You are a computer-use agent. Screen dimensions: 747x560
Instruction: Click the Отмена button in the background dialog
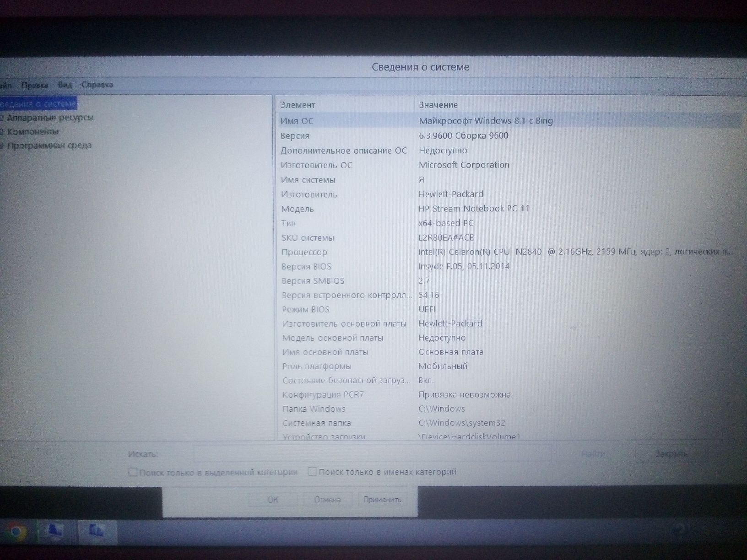[327, 500]
